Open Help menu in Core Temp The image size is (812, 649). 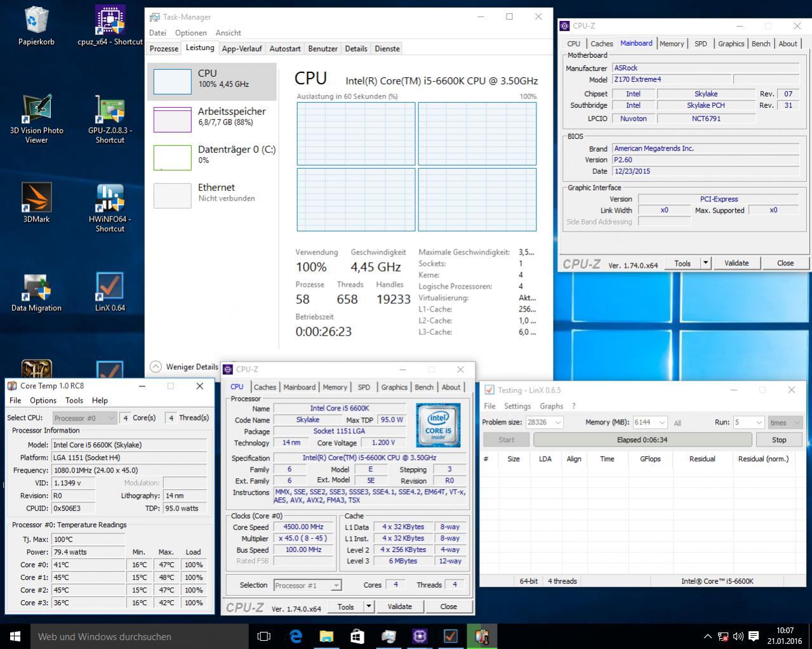(x=100, y=400)
